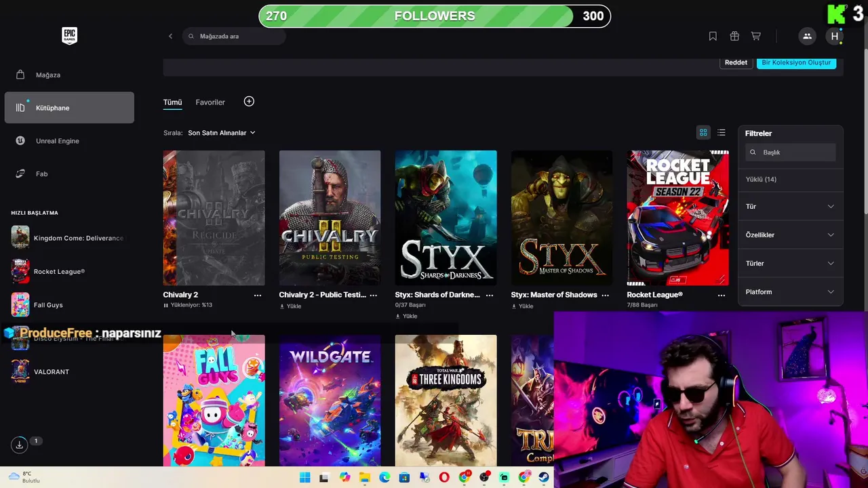Expand the Tür filter
This screenshot has height=488, width=868.
point(790,206)
